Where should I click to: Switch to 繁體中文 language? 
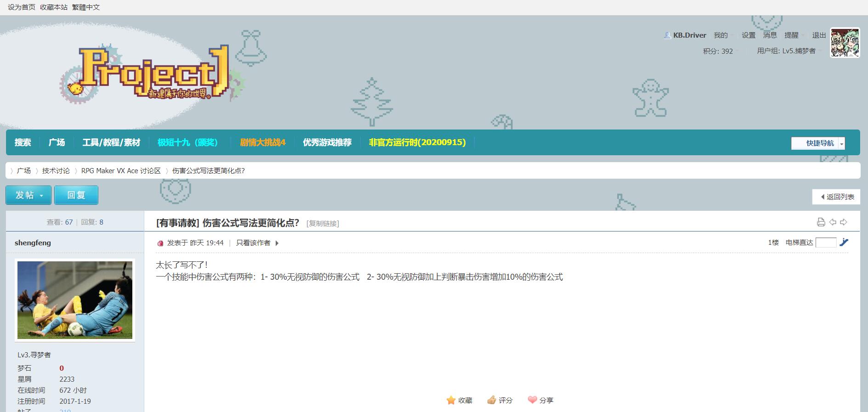(x=86, y=7)
